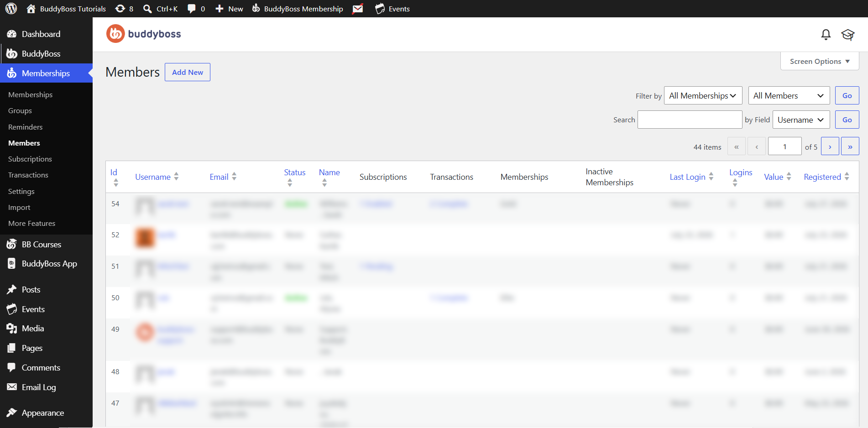Open the Groups submenu item
Viewport: 868px width, 428px height.
[x=20, y=110]
